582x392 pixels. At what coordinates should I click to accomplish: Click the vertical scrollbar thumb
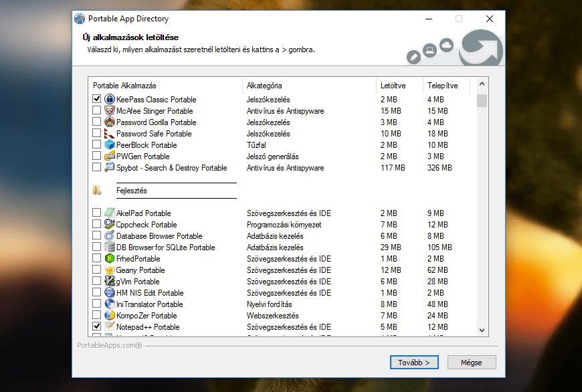tap(482, 100)
